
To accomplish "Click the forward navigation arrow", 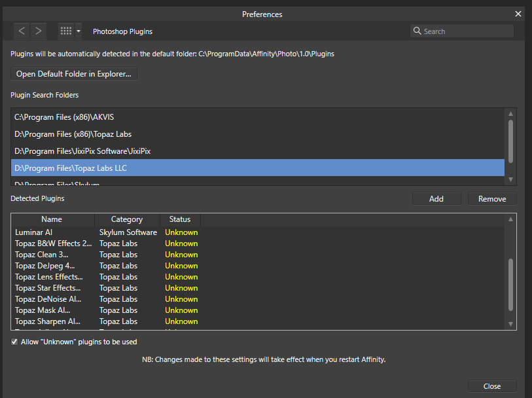I will pos(39,31).
